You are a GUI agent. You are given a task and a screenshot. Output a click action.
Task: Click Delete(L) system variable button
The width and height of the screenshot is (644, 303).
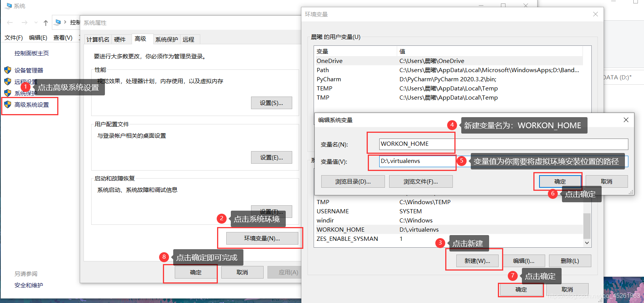coord(570,261)
